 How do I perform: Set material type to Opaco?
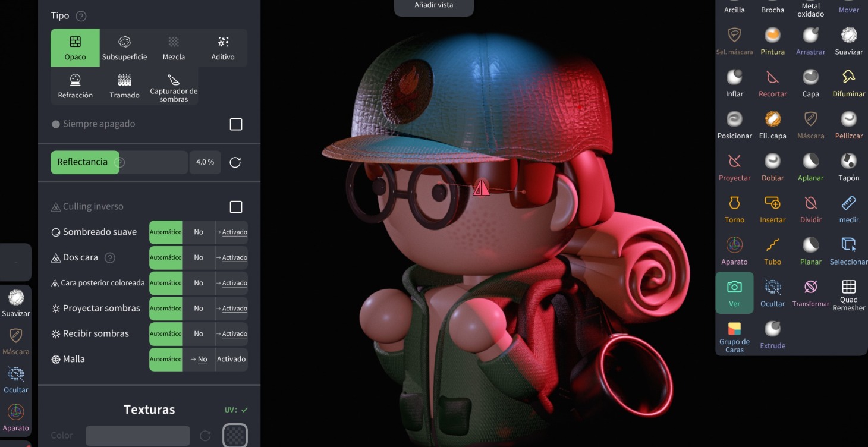tap(75, 48)
